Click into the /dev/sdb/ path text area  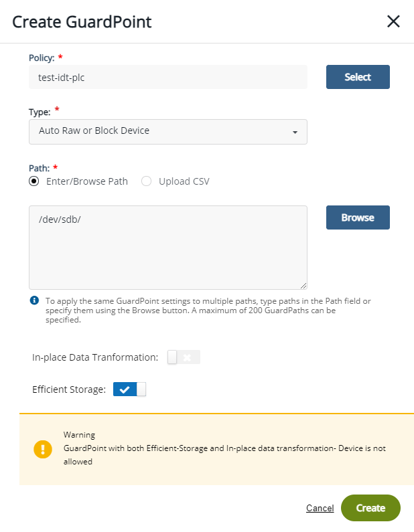pos(167,248)
